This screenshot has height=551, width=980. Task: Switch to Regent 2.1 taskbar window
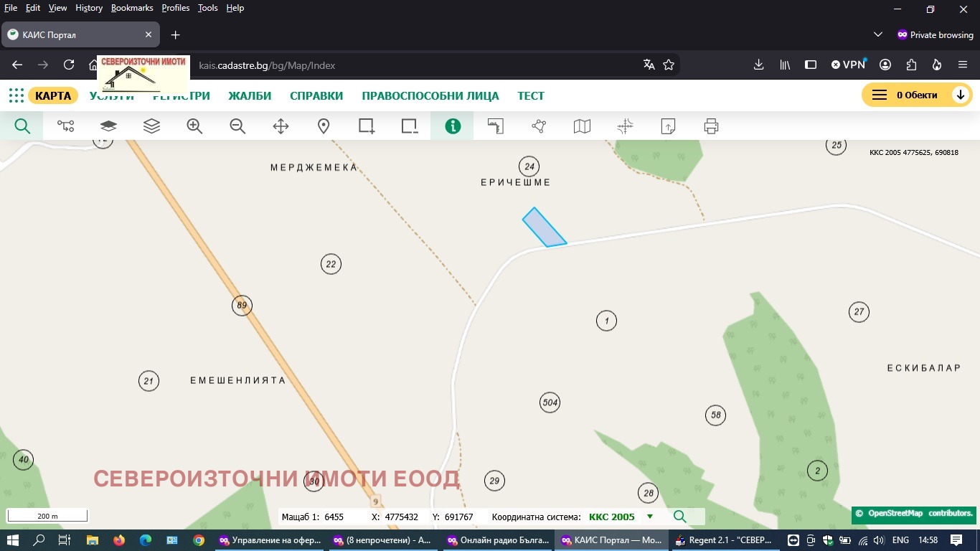tap(724, 540)
